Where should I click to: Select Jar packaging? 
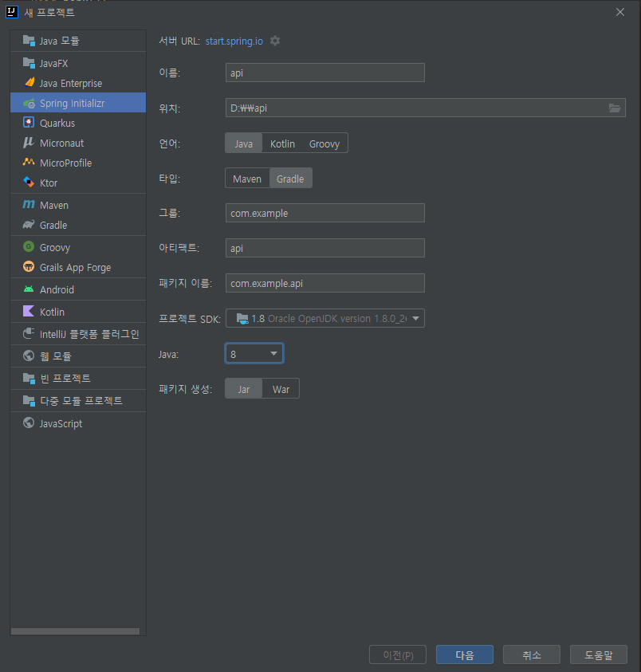243,389
